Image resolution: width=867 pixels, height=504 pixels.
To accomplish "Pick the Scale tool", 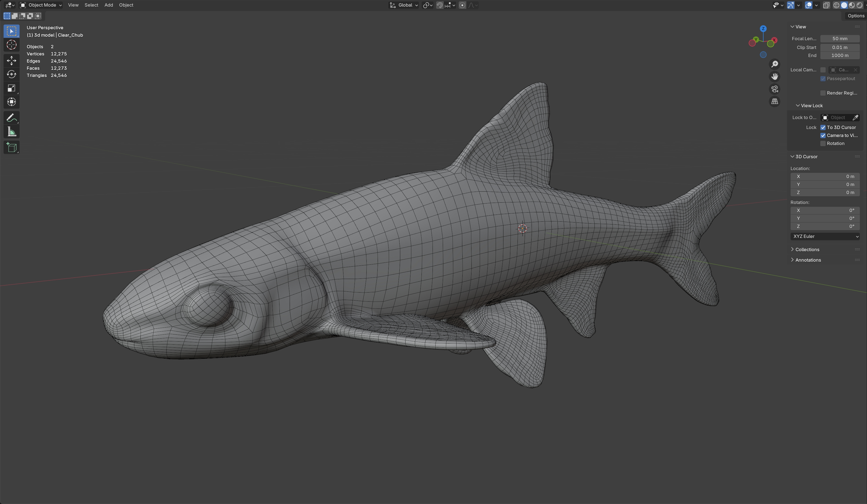I will coord(11,88).
